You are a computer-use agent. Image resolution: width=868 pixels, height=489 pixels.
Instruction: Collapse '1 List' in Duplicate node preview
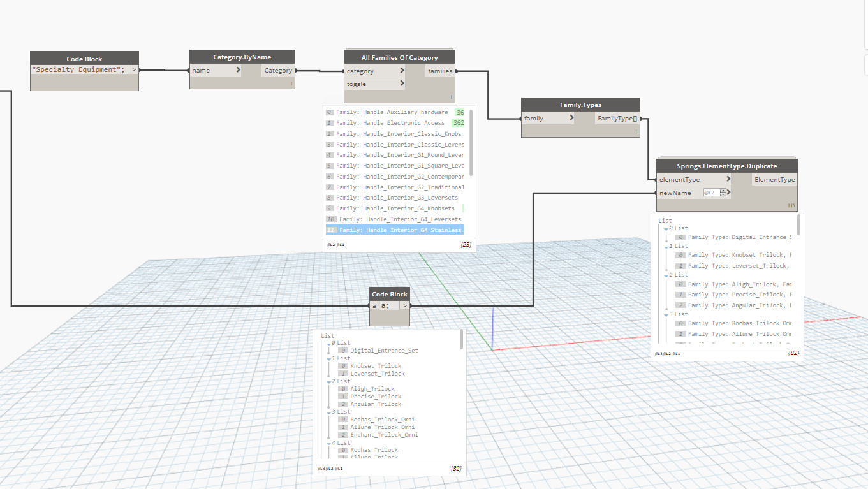click(666, 246)
